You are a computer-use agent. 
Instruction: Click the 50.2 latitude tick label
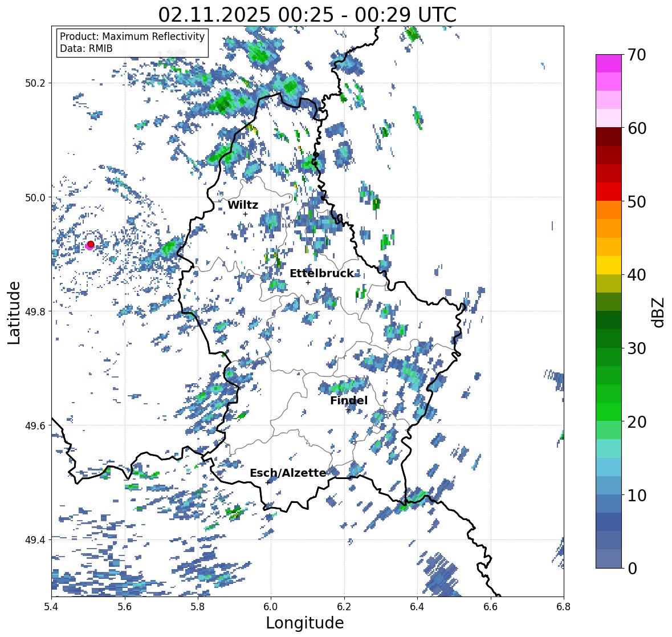(x=35, y=83)
